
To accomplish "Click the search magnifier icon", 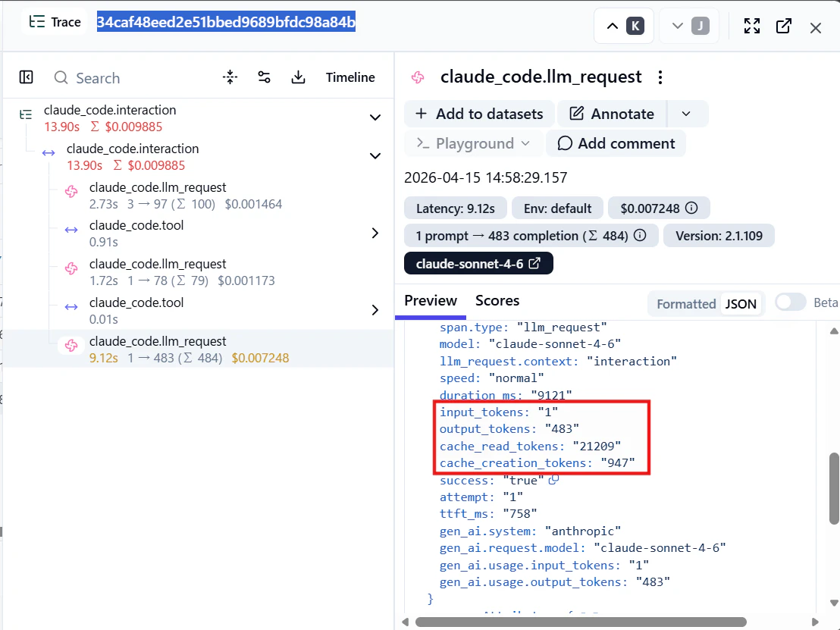I will click(61, 77).
